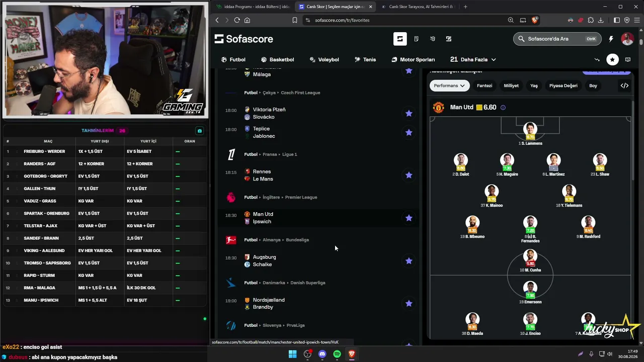This screenshot has width=644, height=362.
Task: Switch to the Fantezi lineup view
Action: point(485,85)
